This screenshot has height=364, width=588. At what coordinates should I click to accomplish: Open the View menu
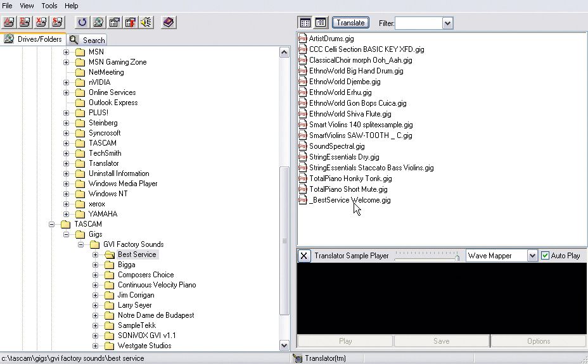[27, 6]
